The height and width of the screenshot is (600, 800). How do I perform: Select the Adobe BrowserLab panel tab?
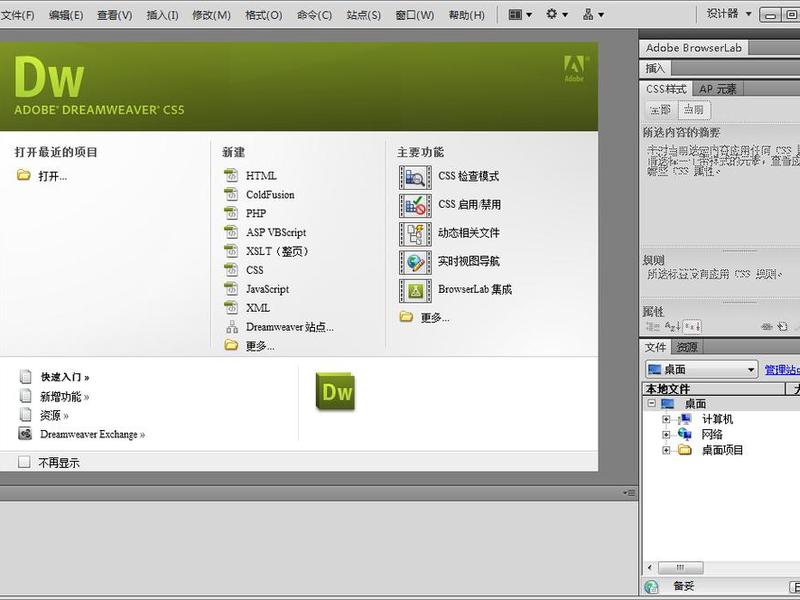693,48
